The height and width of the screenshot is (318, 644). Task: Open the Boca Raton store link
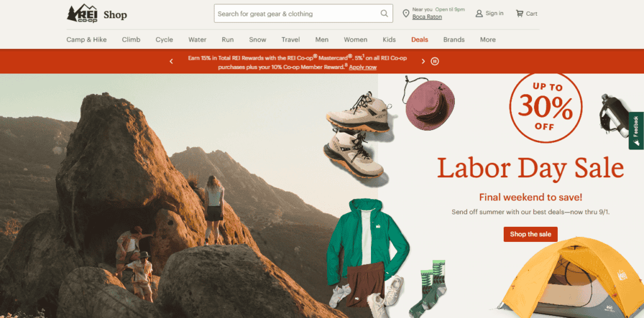pyautogui.click(x=427, y=17)
